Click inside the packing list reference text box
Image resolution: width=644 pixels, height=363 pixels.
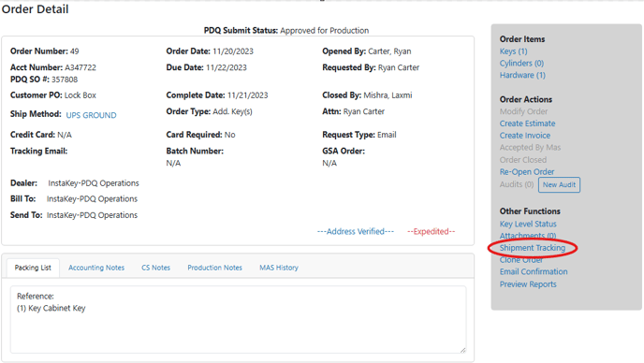click(x=238, y=319)
